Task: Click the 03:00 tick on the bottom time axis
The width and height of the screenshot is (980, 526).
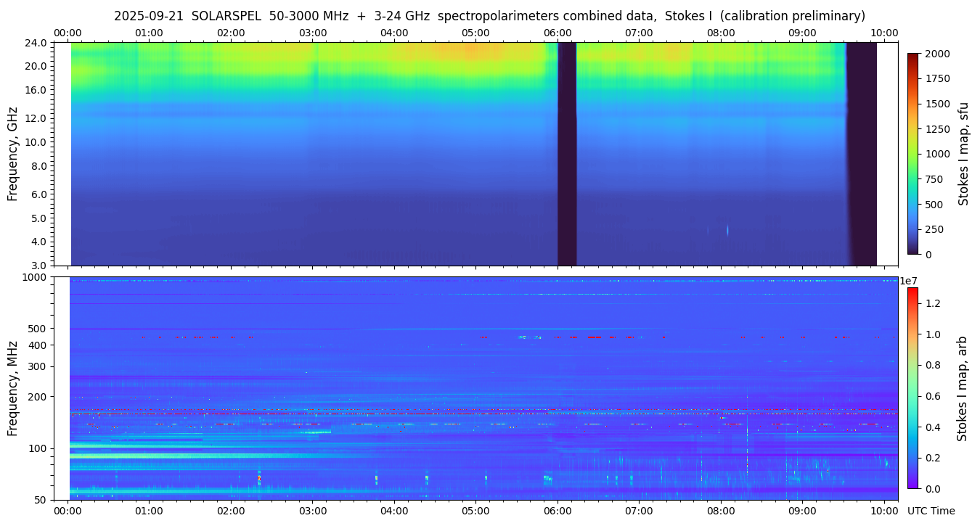Action: click(x=312, y=511)
